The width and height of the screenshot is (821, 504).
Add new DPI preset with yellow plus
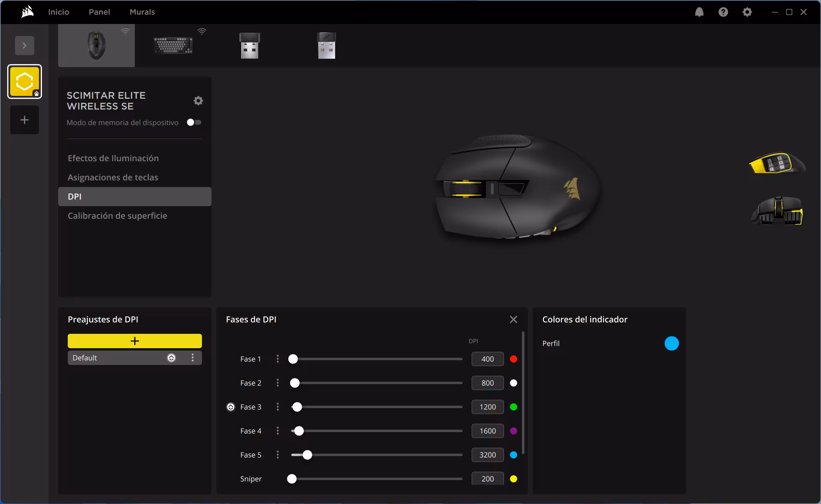[x=135, y=341]
